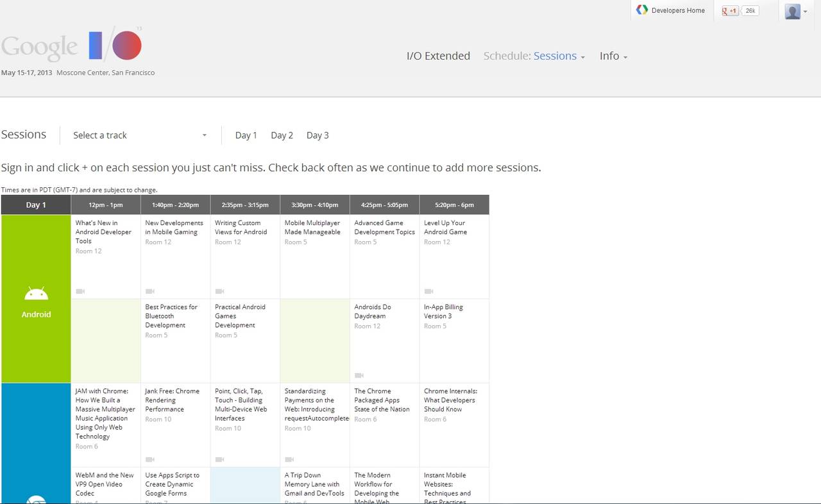Open The Modern Workflow for Developing the Mobile Web

point(377,487)
